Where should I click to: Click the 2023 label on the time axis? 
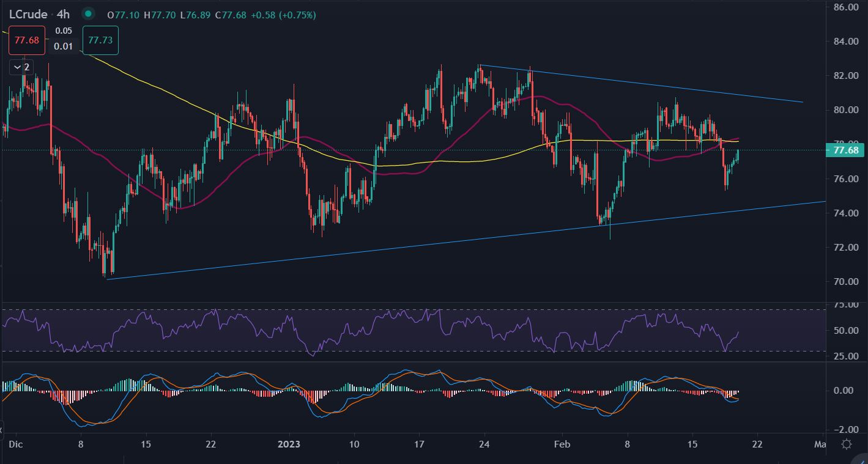pos(289,444)
